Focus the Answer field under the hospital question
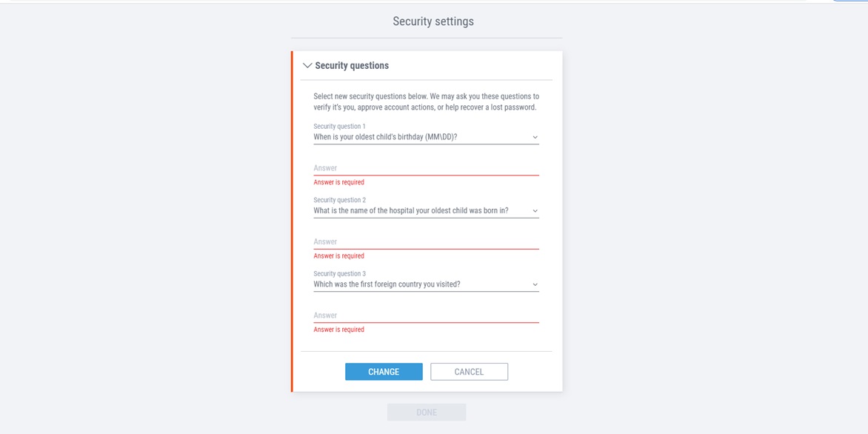 426,241
